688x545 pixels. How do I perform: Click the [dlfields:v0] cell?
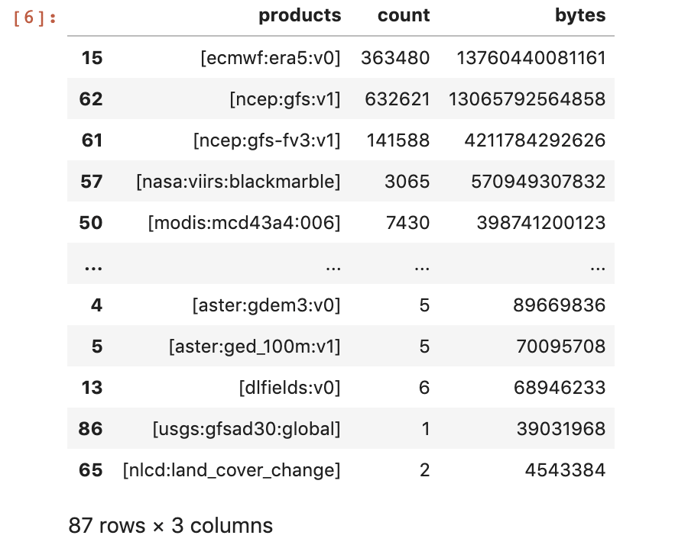[290, 388]
